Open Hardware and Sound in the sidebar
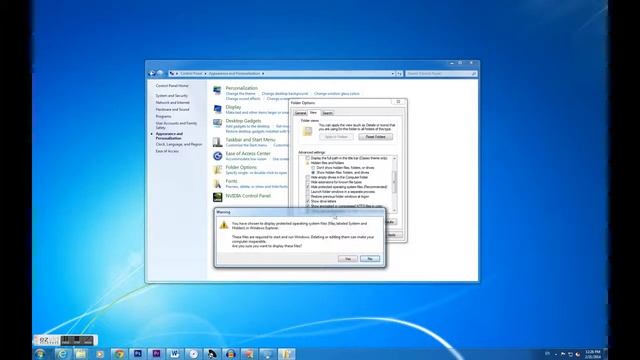This screenshot has height=360, width=640. [172, 109]
